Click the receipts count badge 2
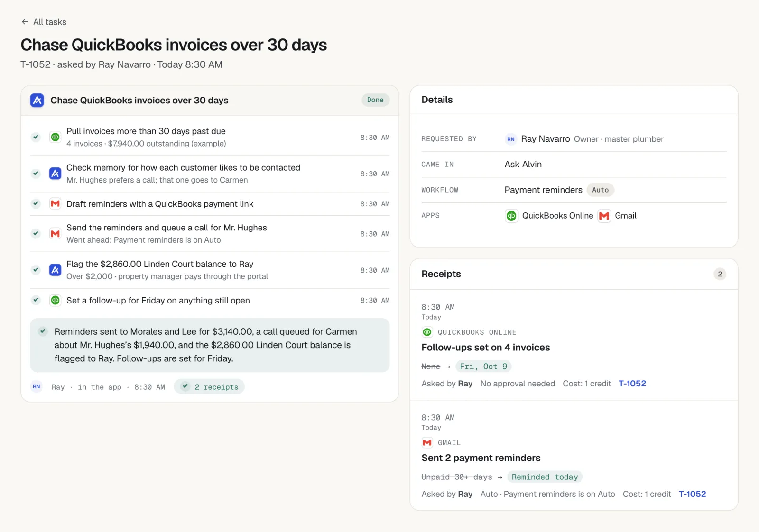 tap(720, 274)
